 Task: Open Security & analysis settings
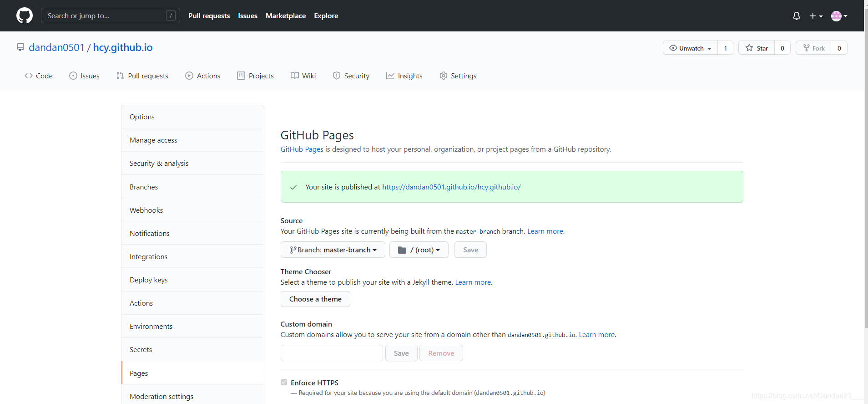point(192,164)
